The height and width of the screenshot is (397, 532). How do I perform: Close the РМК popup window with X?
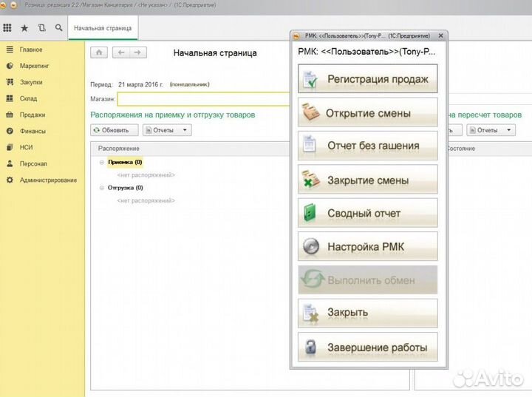[440, 35]
